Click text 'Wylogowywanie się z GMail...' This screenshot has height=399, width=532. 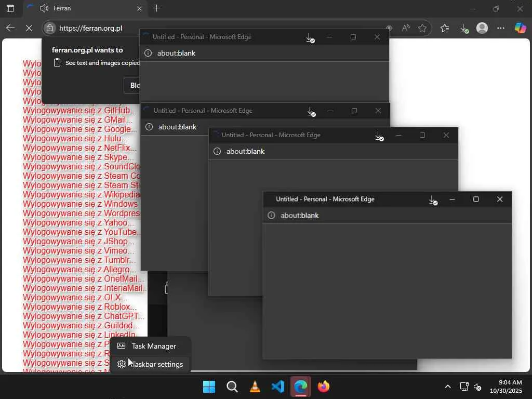78,120
